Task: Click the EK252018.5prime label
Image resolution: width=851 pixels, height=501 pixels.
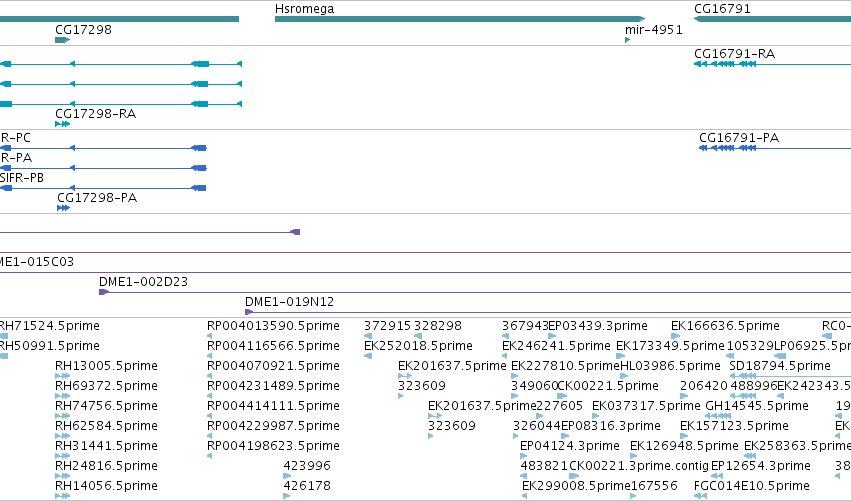Action: tap(418, 346)
